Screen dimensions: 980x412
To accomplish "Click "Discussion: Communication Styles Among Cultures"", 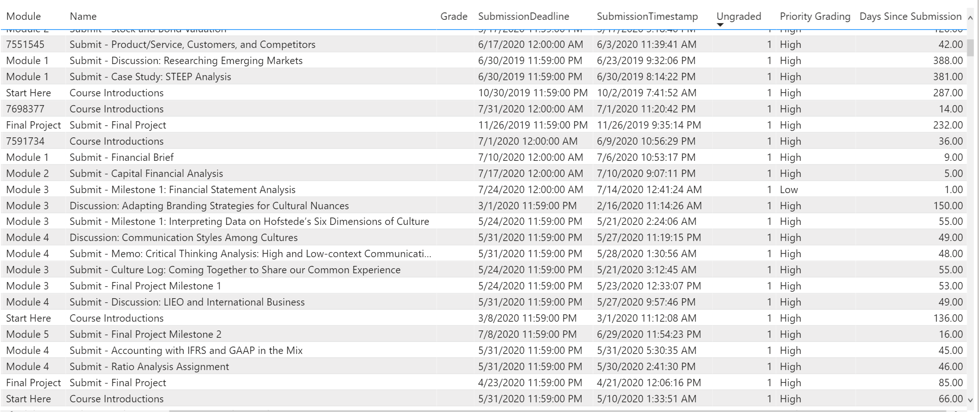I will pyautogui.click(x=183, y=238).
